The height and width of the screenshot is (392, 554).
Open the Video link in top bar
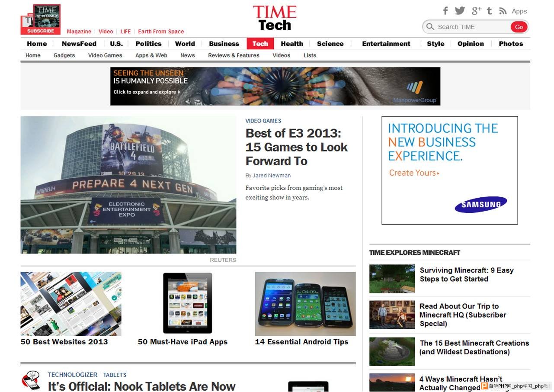click(x=106, y=32)
